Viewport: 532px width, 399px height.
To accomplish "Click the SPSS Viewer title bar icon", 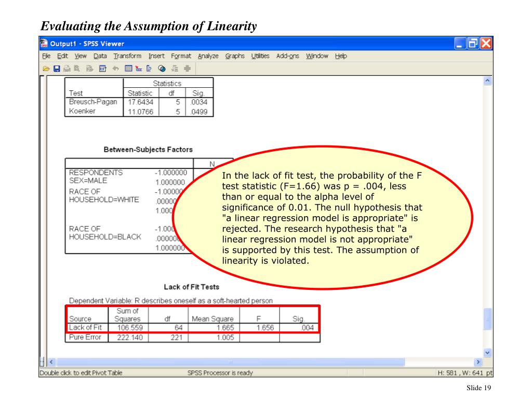I will [x=44, y=44].
